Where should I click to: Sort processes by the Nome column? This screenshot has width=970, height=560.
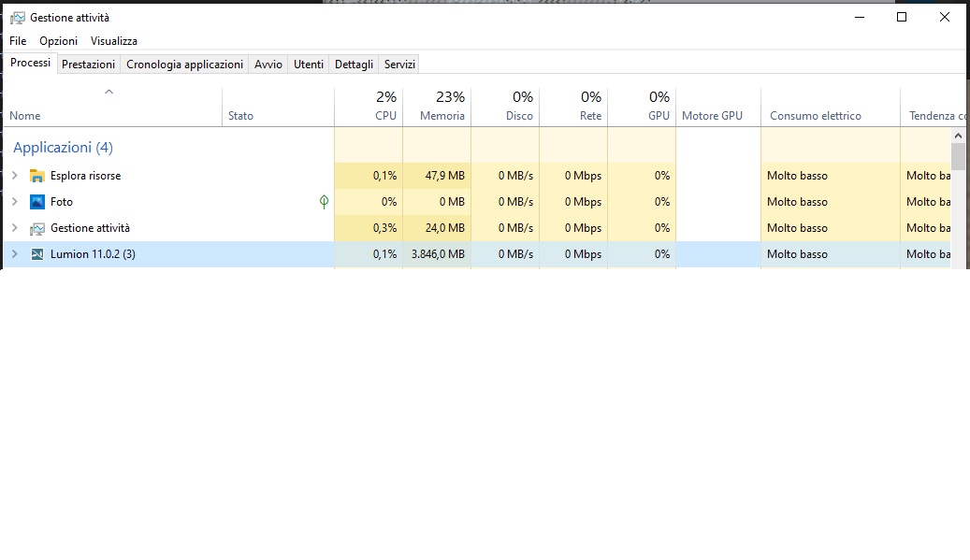(112, 108)
